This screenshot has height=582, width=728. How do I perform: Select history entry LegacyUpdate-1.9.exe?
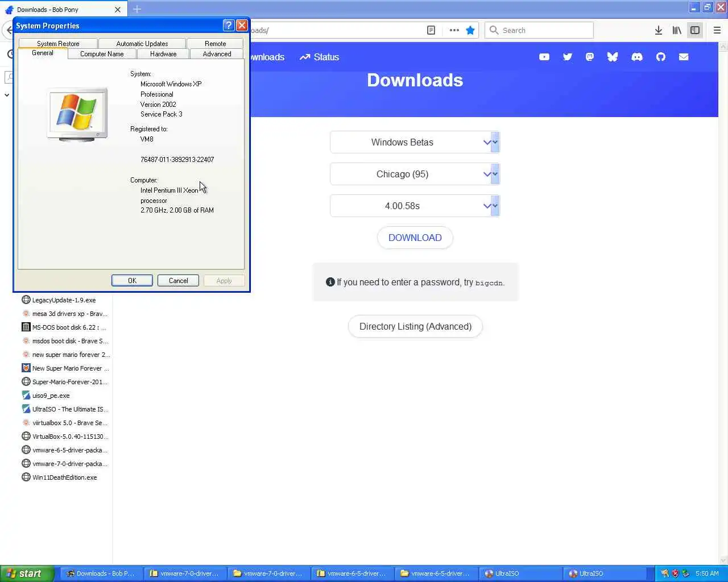pos(64,300)
